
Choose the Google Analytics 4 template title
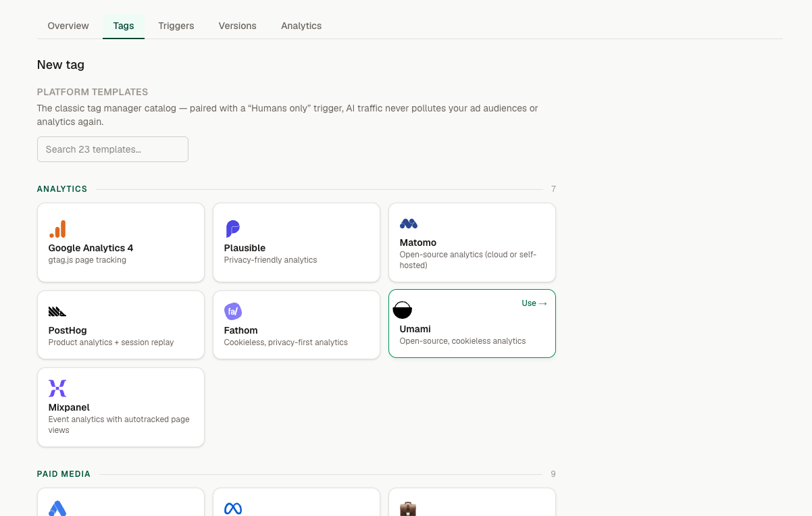[x=91, y=248]
